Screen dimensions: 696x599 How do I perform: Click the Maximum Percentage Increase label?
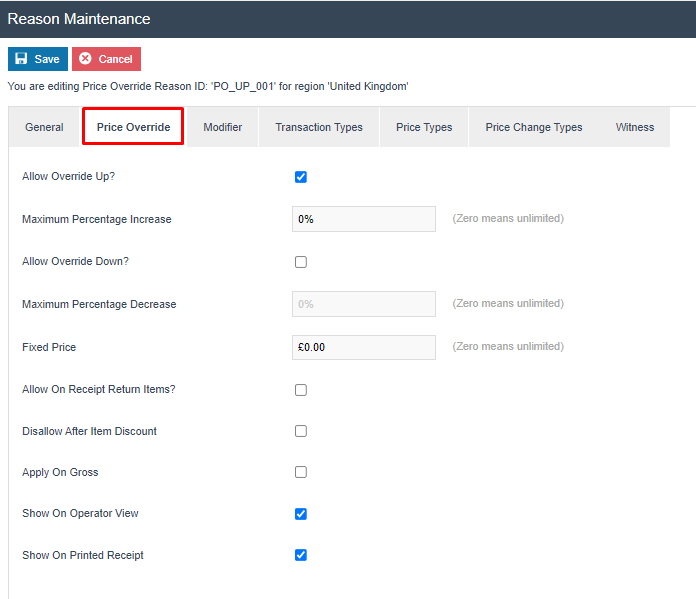pyautogui.click(x=97, y=219)
